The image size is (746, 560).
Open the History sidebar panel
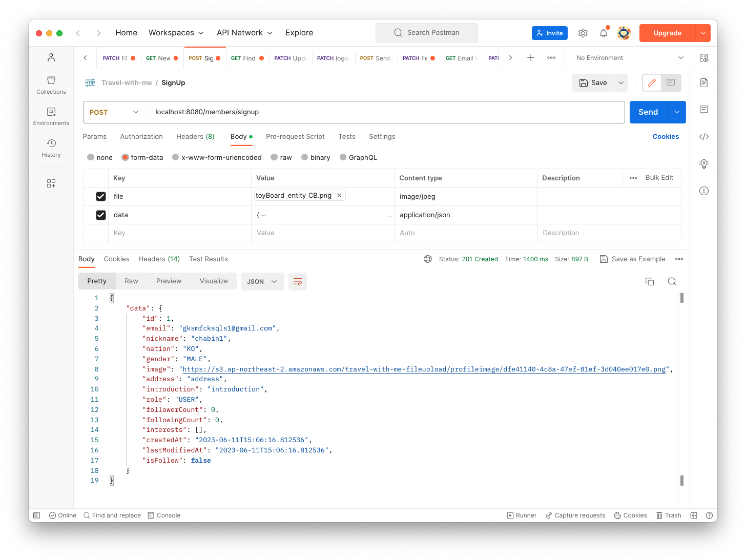click(x=51, y=148)
